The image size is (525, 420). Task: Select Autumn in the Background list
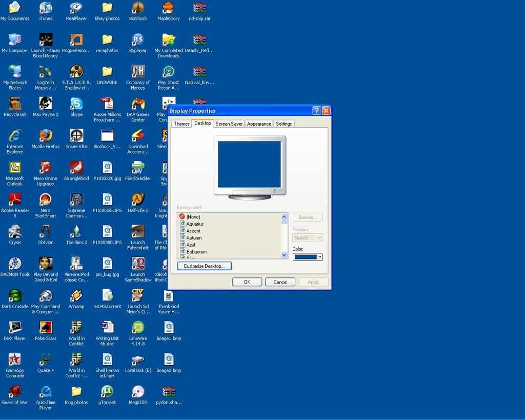pos(194,238)
